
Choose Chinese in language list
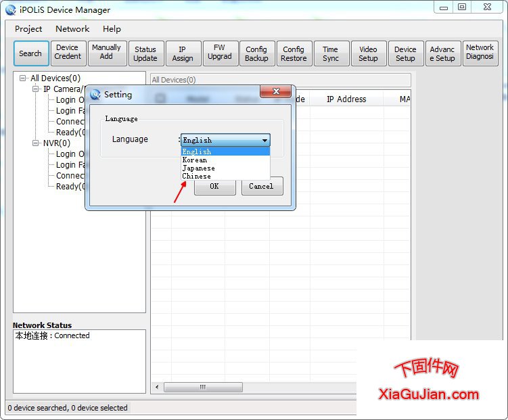[x=225, y=176]
